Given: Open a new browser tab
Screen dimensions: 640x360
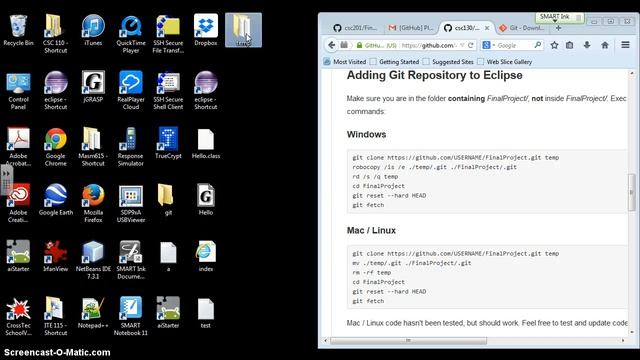Looking at the screenshot, I should [x=558, y=28].
